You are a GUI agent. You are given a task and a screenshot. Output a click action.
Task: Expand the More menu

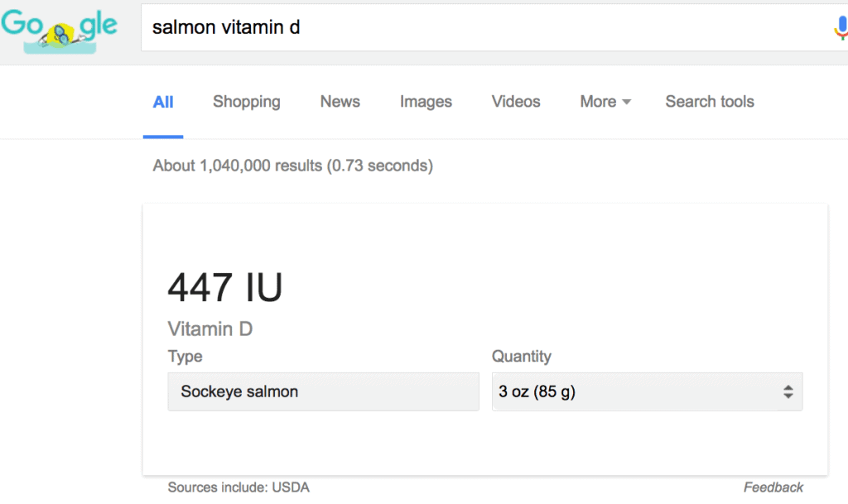coord(605,102)
